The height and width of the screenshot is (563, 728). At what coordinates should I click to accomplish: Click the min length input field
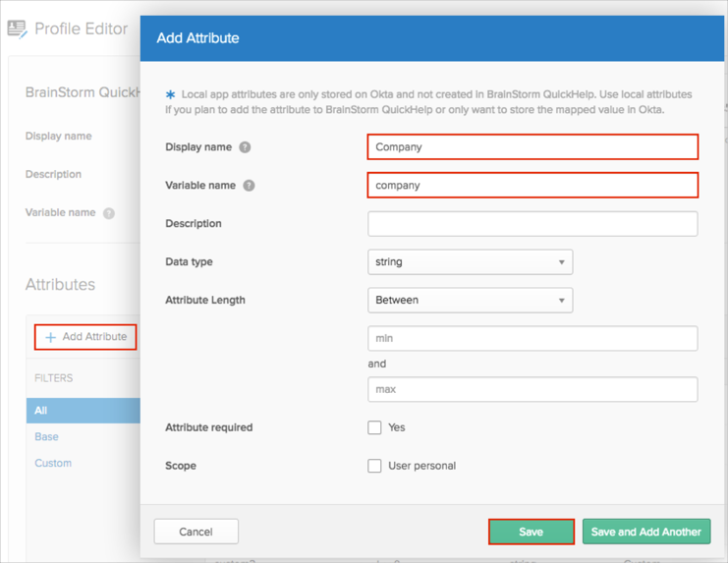point(532,339)
